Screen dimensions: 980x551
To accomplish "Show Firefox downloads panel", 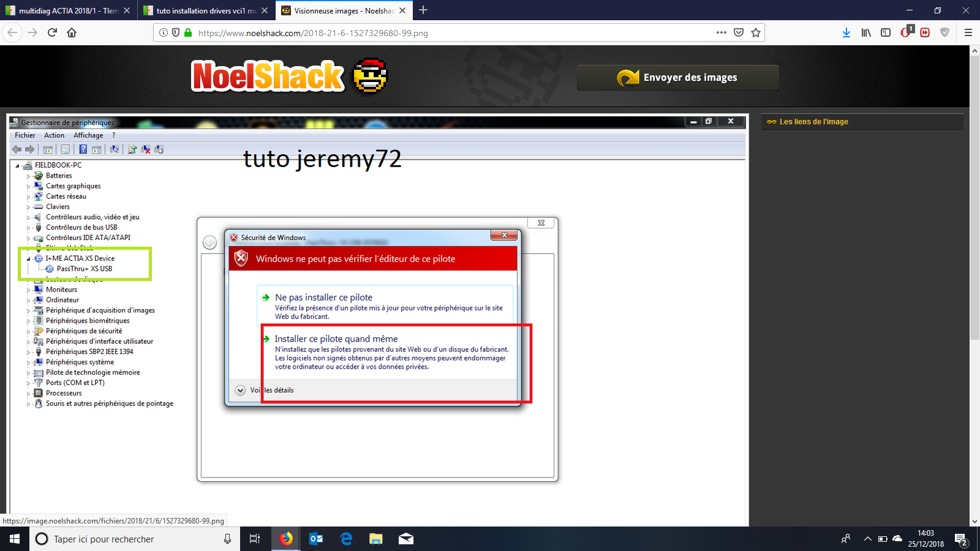I will (x=846, y=32).
